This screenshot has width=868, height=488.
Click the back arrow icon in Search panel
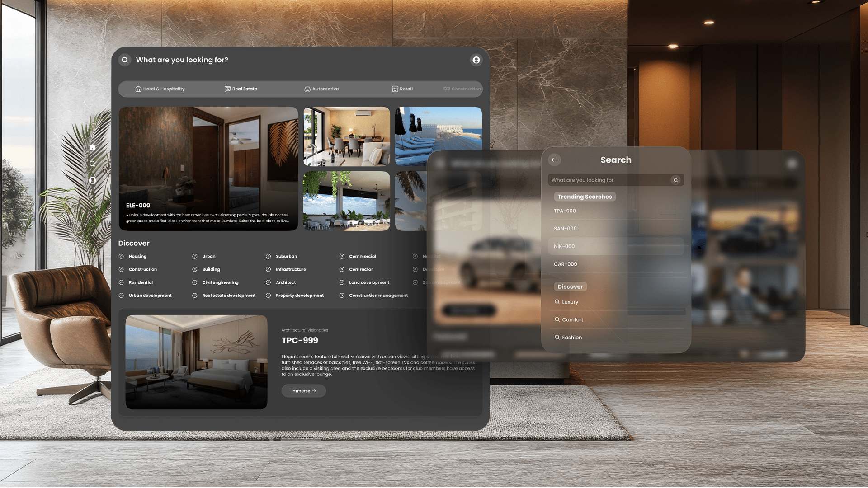[555, 159]
